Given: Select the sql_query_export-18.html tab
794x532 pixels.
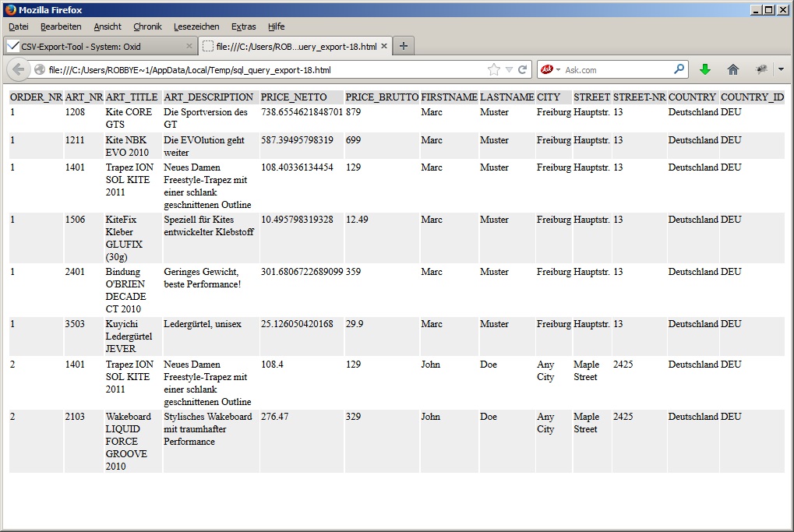Looking at the screenshot, I should click(x=295, y=46).
